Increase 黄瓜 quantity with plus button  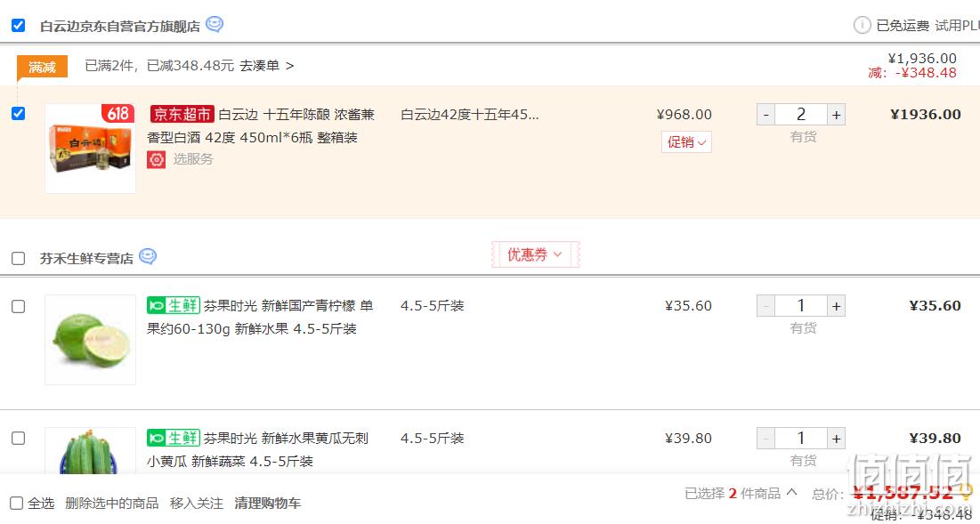pyautogui.click(x=837, y=439)
